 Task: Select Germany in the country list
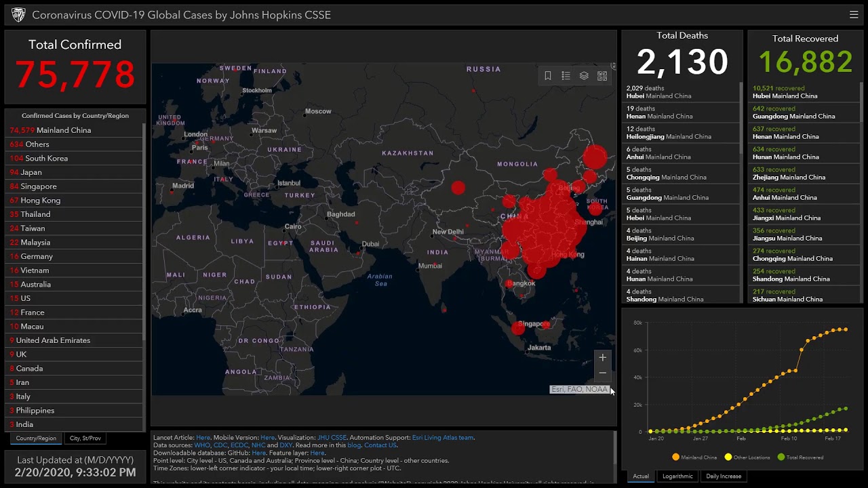click(75, 256)
